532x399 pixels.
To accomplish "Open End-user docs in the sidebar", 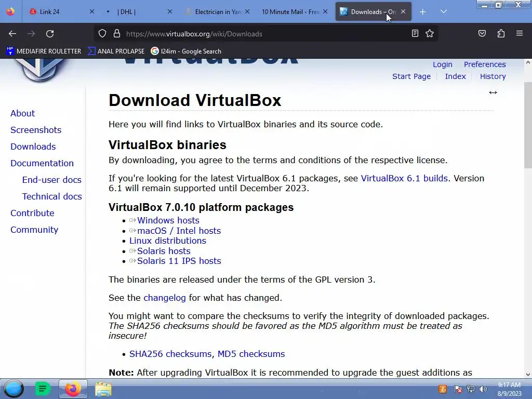I will point(51,180).
